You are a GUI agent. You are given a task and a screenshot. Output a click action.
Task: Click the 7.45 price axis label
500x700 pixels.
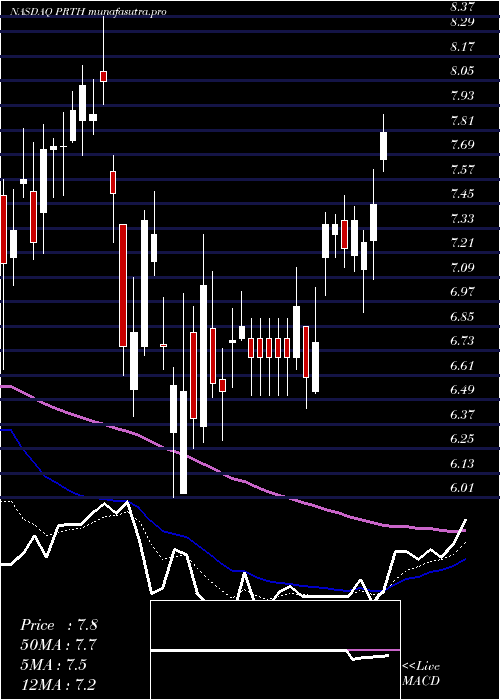[464, 194]
